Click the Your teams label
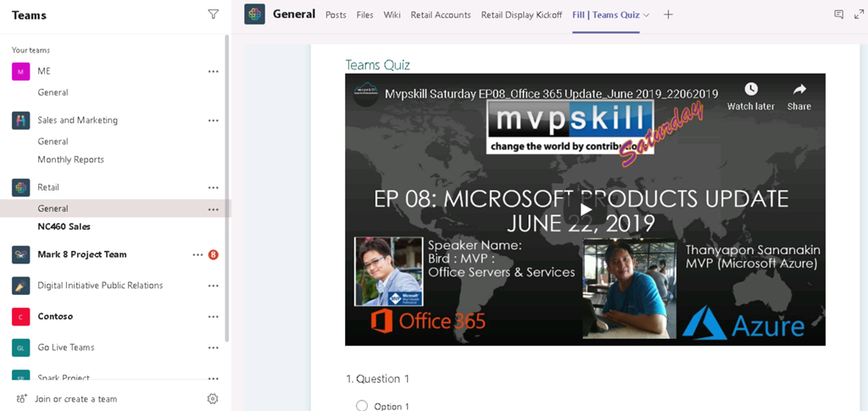Image resolution: width=868 pixels, height=411 pixels. pos(31,50)
